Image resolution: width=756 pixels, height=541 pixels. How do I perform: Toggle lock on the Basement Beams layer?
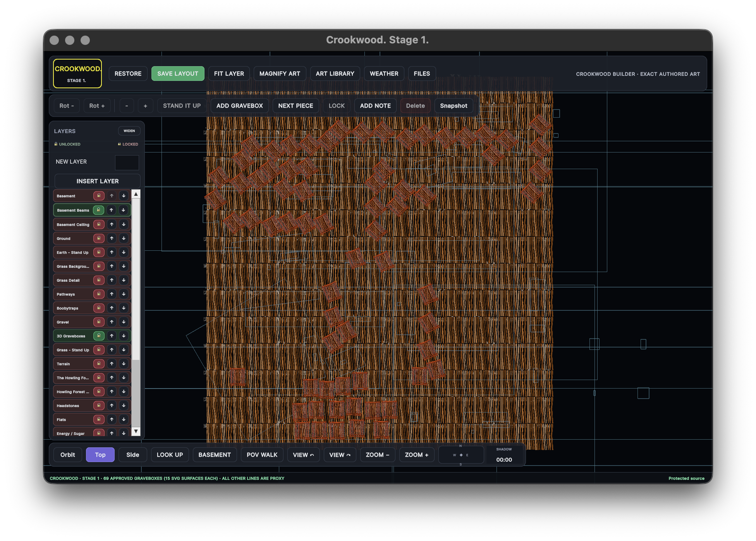click(98, 210)
